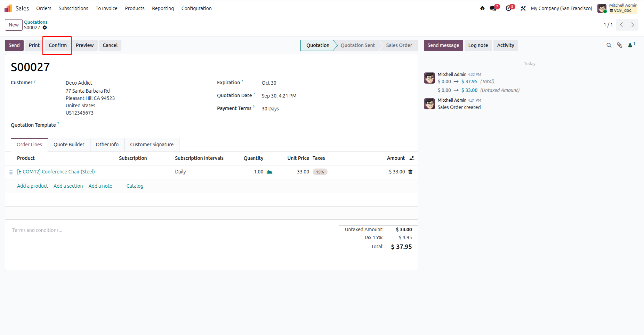This screenshot has width=644, height=335.
Task: Confirm the quotation
Action: [58, 45]
